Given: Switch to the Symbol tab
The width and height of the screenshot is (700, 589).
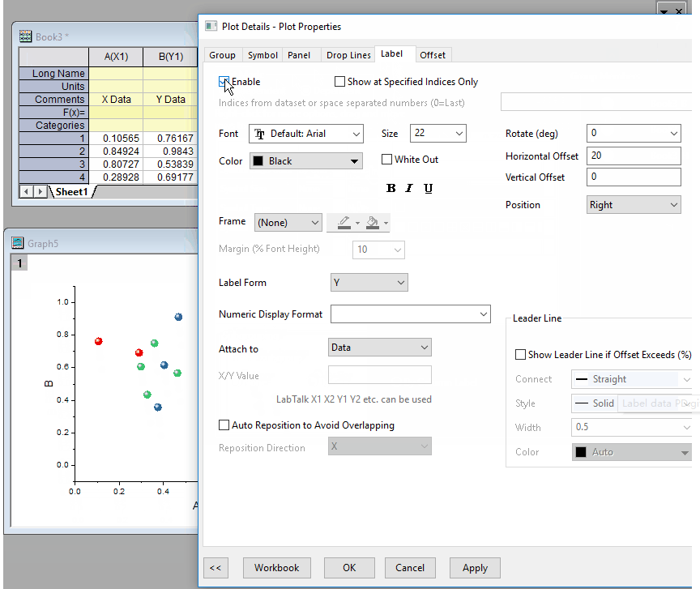Looking at the screenshot, I should click(262, 55).
